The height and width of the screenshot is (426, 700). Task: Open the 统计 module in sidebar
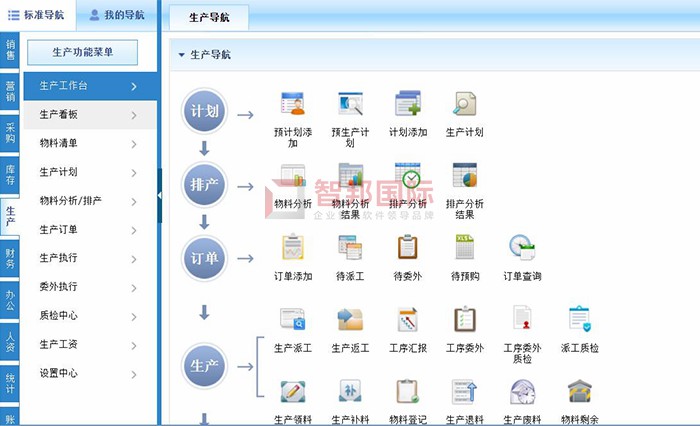(10, 383)
